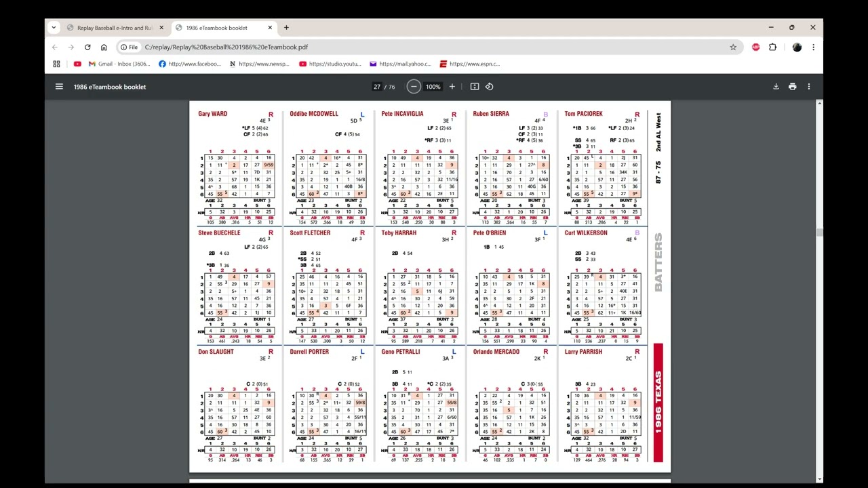868x488 pixels.
Task: Go back to the previous page
Action: pyautogui.click(x=55, y=47)
